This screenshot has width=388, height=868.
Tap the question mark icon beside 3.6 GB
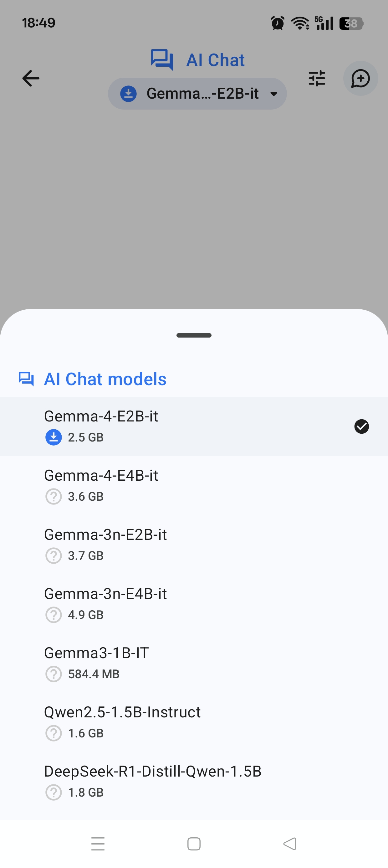pyautogui.click(x=54, y=497)
